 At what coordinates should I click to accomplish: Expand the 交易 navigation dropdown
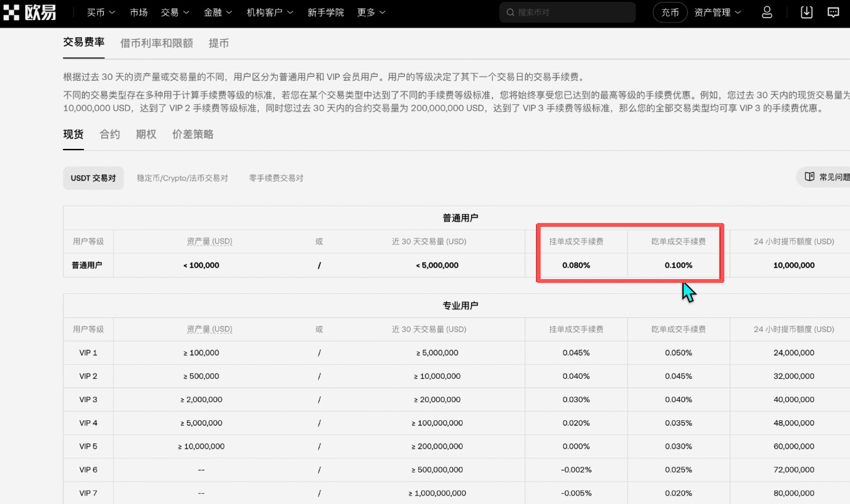(175, 12)
